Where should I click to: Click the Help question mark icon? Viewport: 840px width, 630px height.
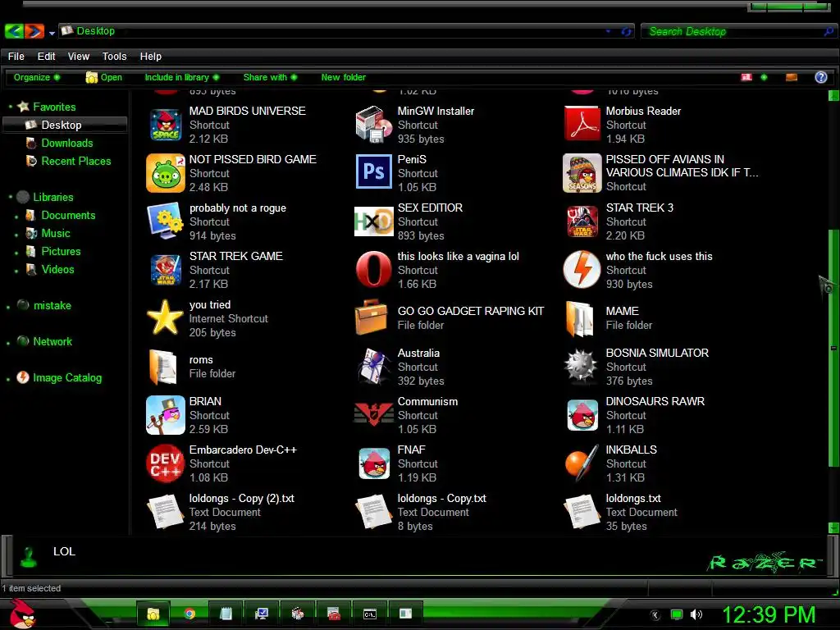(820, 77)
